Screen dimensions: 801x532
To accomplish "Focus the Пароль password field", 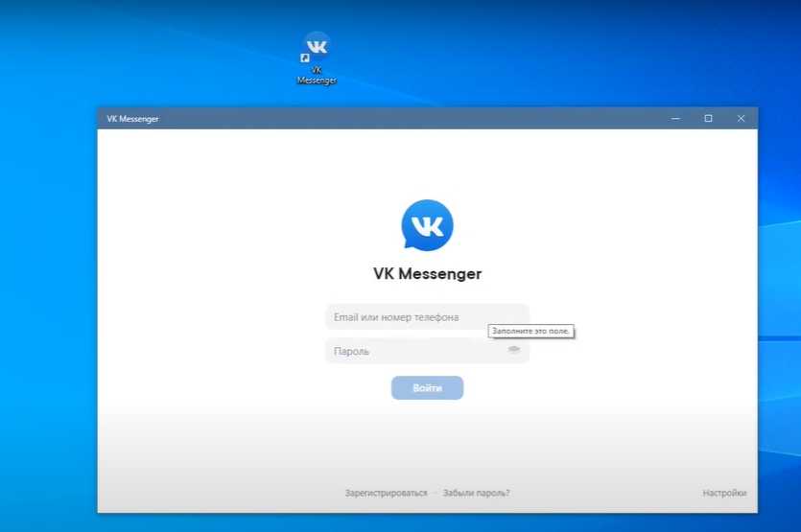I will pyautogui.click(x=427, y=351).
